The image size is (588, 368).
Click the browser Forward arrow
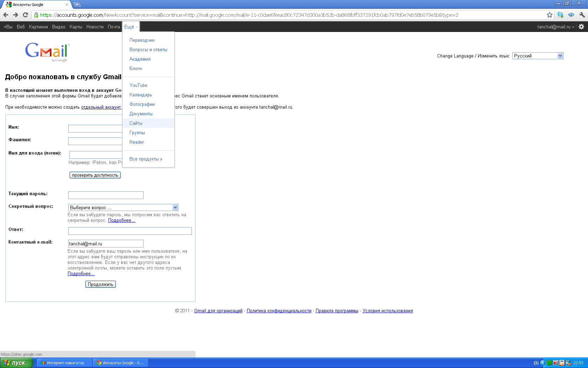point(15,15)
